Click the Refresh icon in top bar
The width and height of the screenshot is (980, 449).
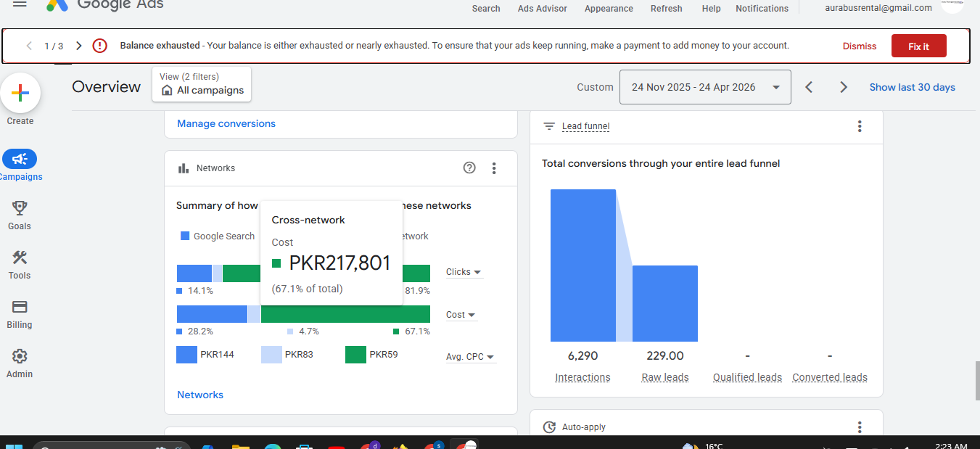[666, 8]
